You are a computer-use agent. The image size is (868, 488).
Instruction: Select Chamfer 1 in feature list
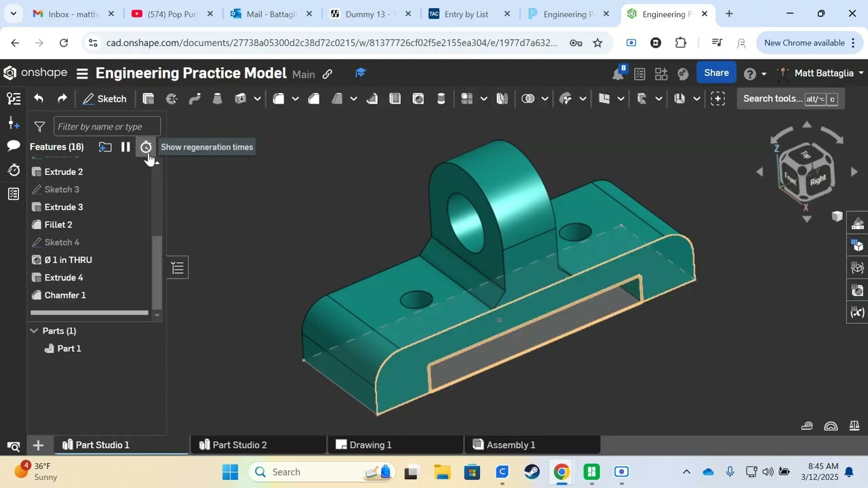[x=65, y=295]
